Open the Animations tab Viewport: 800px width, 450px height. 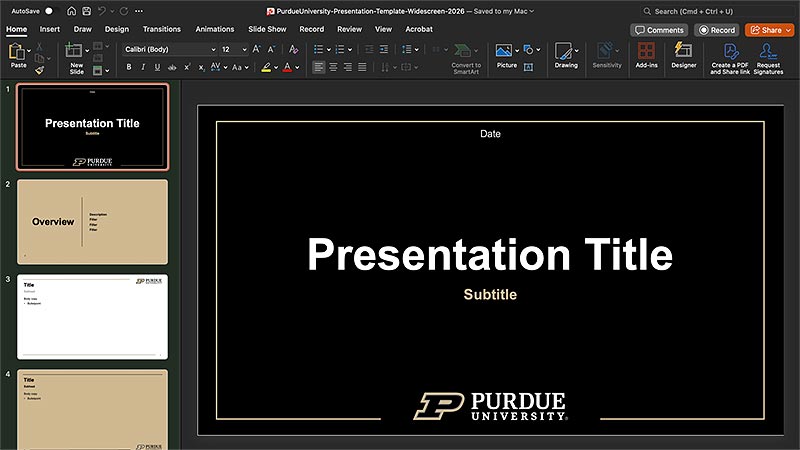(x=215, y=29)
